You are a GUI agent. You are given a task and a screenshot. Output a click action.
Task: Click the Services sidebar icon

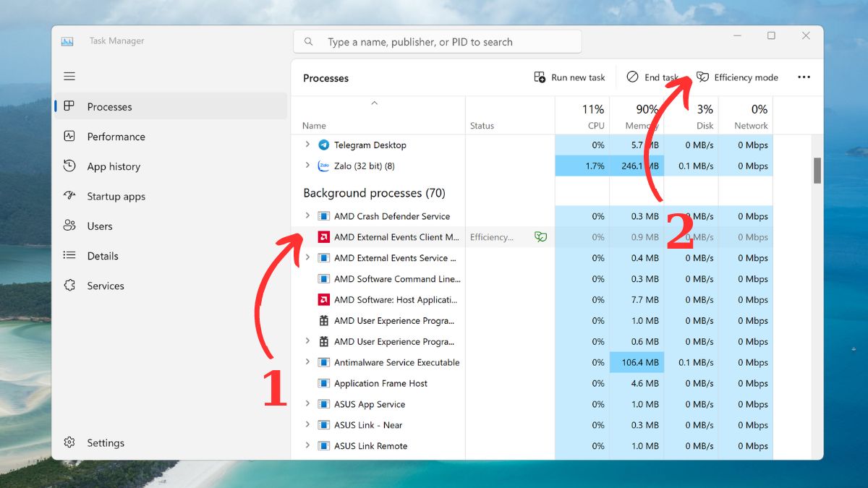coord(69,286)
